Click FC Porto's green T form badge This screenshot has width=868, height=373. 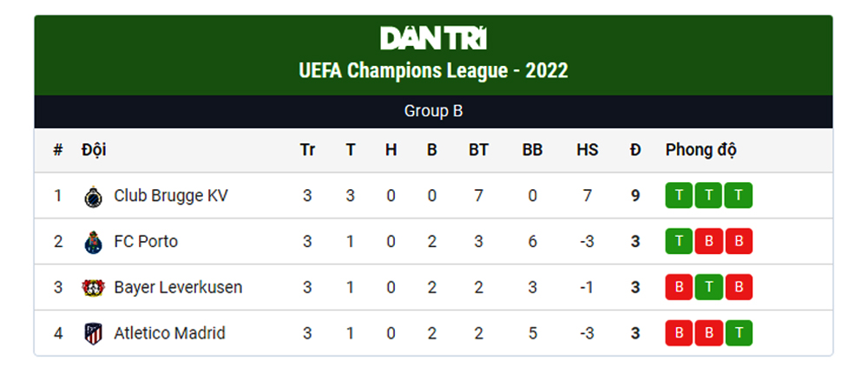[680, 241]
